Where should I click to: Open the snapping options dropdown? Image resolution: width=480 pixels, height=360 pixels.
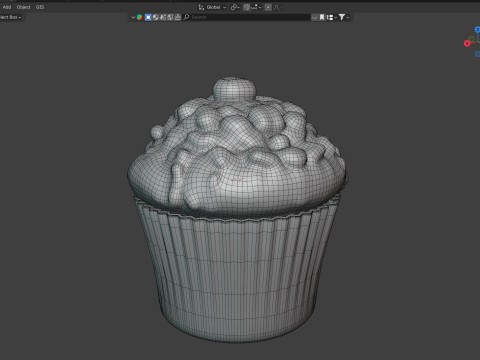click(x=256, y=7)
